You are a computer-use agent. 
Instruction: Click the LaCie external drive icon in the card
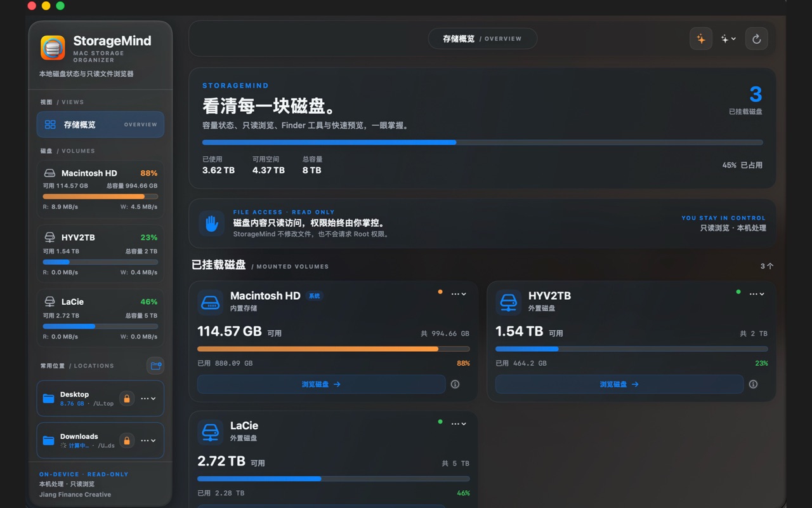[x=210, y=432]
